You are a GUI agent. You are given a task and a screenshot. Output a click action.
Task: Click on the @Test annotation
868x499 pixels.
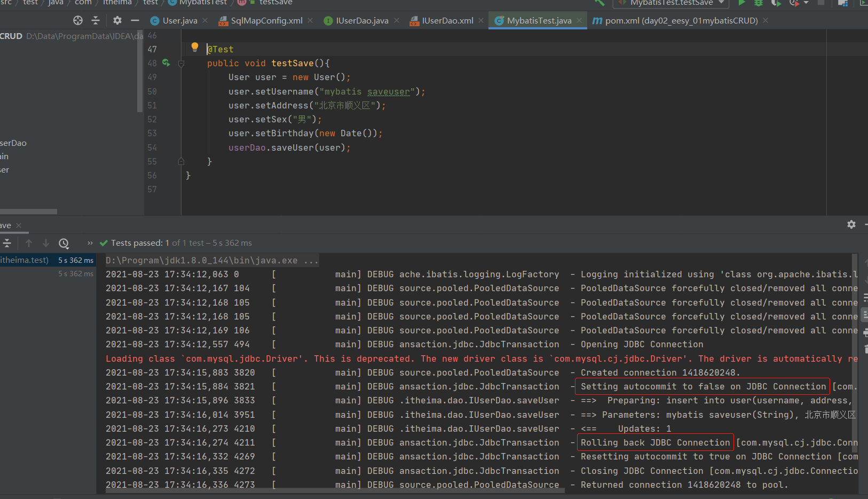(x=220, y=49)
